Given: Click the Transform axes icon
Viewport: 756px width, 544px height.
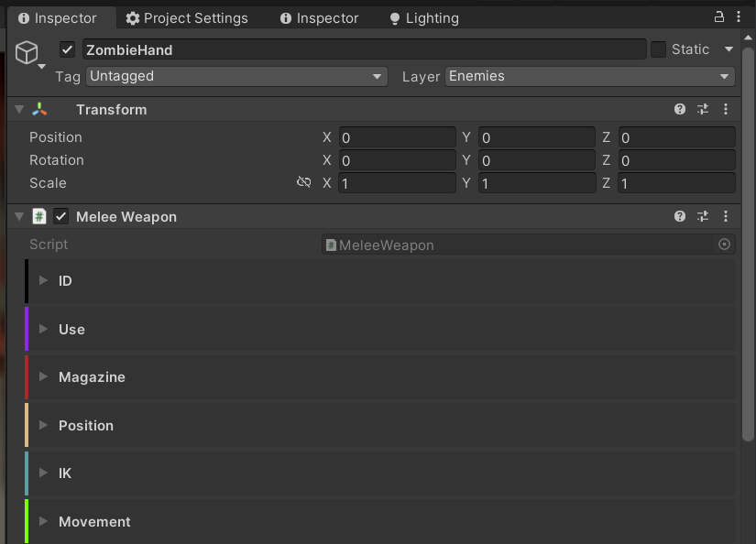Looking at the screenshot, I should pos(39,109).
